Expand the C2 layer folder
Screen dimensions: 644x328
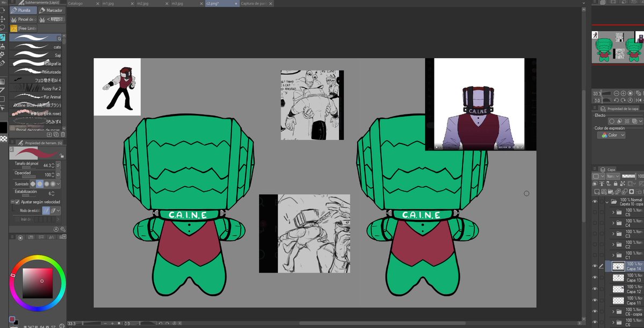(613, 245)
